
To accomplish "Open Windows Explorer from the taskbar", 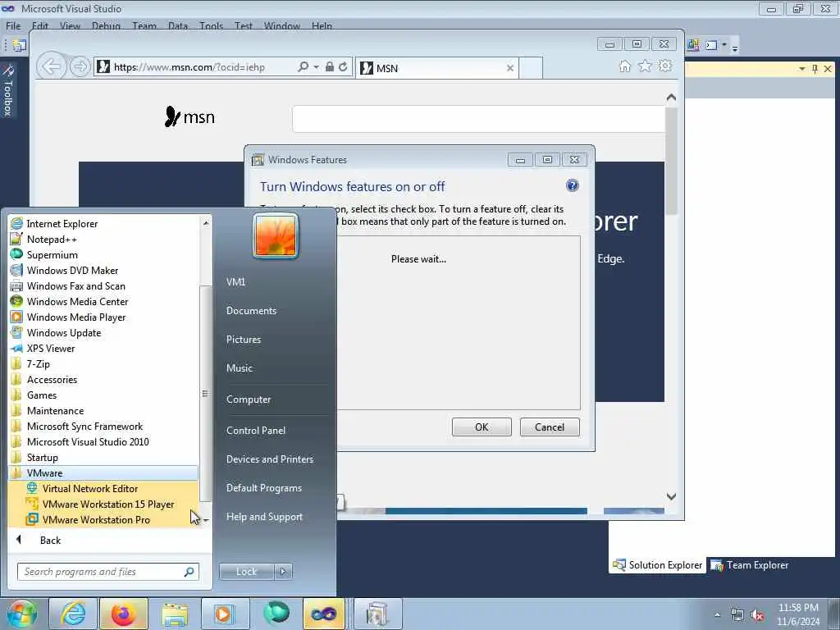I will (x=175, y=614).
